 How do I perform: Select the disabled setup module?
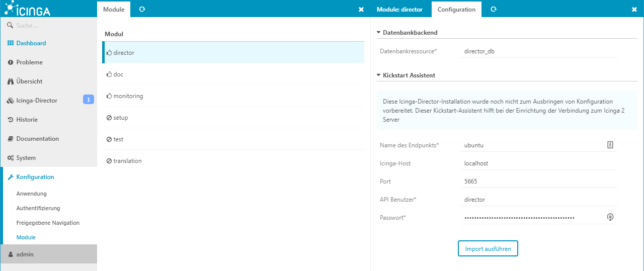120,118
